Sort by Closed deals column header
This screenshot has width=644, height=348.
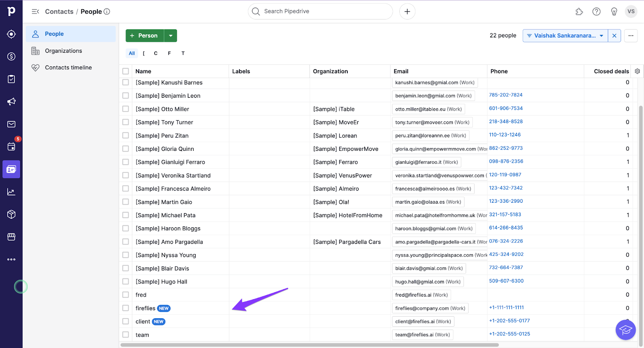coord(611,71)
